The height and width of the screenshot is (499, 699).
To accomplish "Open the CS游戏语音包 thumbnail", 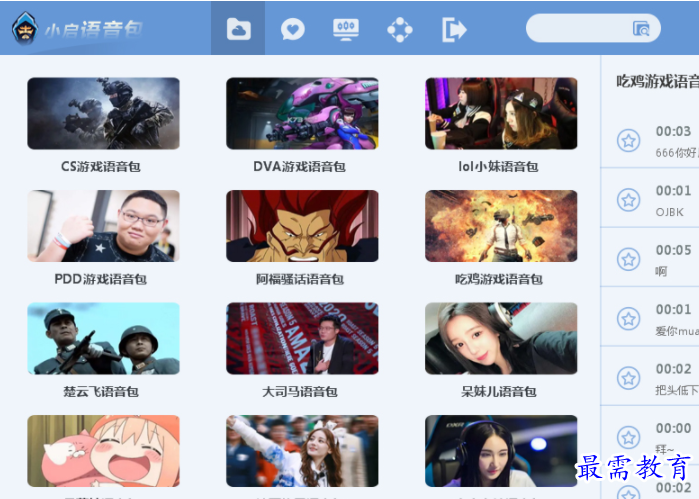I will pyautogui.click(x=103, y=113).
